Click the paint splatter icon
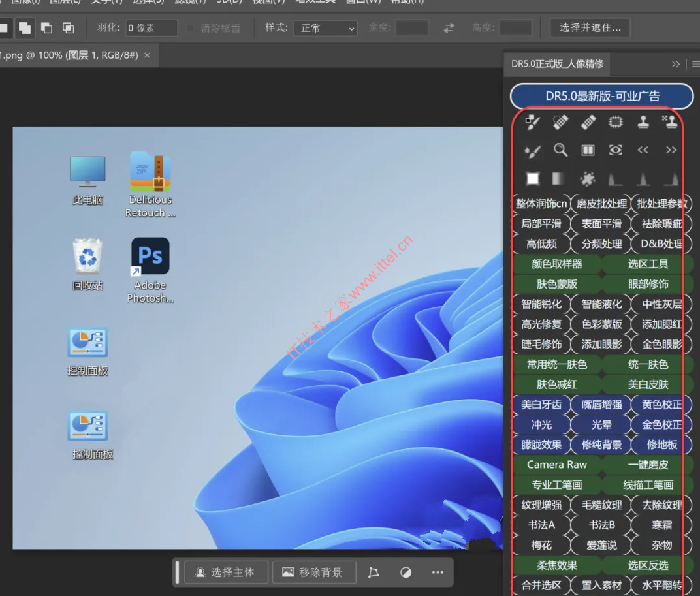 588,179
